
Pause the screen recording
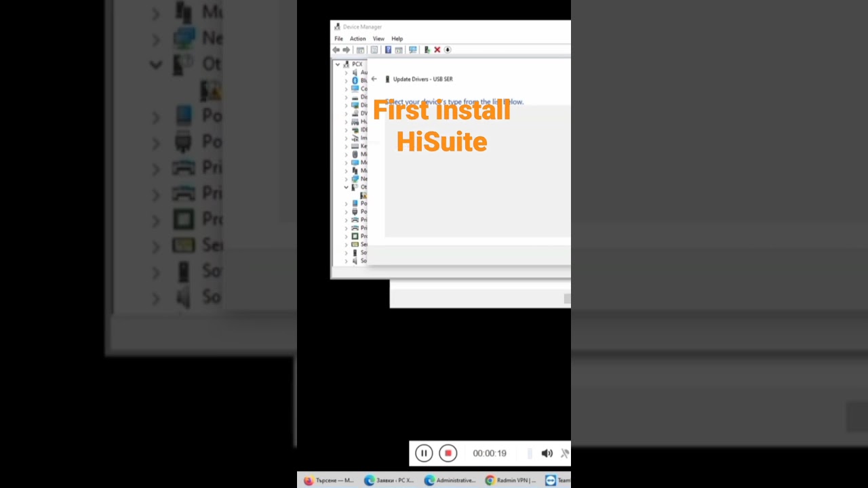point(424,453)
